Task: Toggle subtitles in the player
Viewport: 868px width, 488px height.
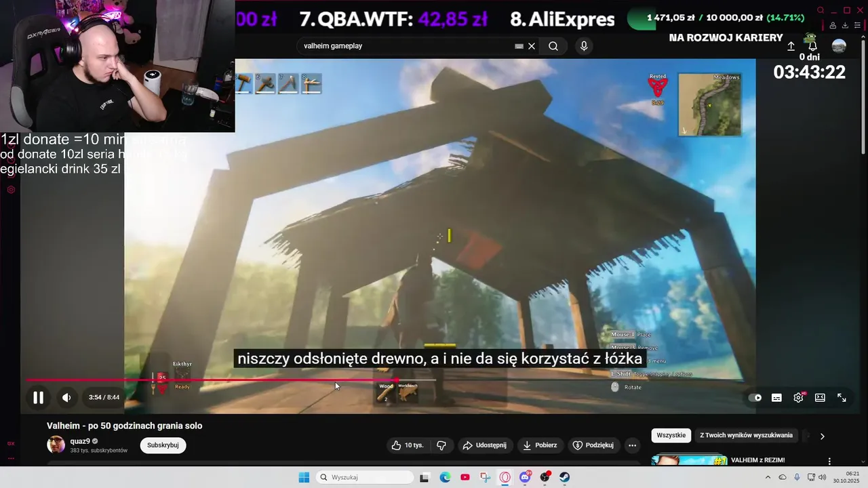Action: click(776, 398)
